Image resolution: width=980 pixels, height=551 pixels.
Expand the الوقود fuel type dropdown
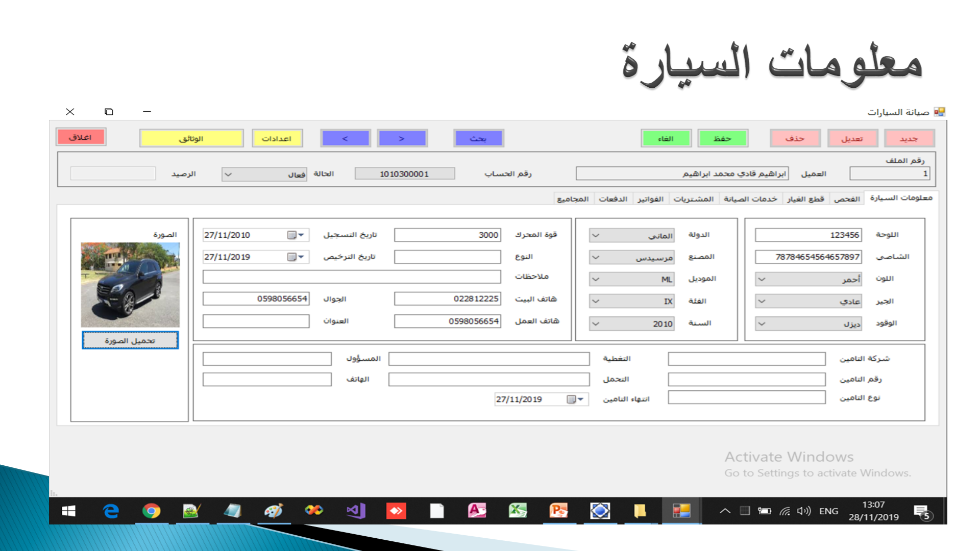coord(762,323)
